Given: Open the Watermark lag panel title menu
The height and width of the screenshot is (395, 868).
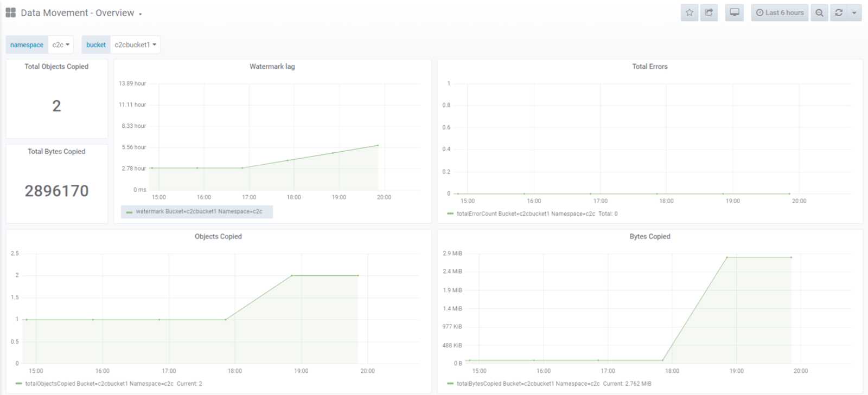Looking at the screenshot, I should [272, 67].
